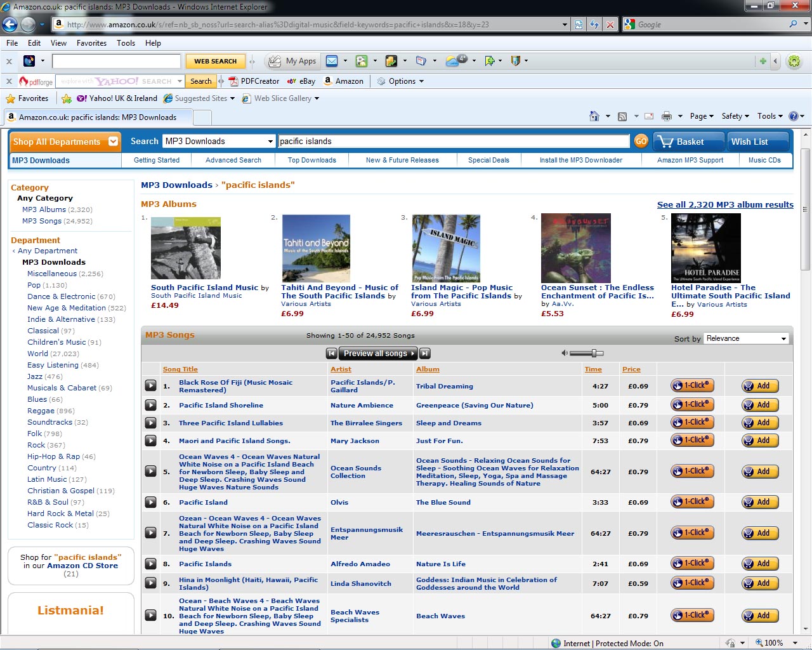Open Tahiti and Beyond album cover
Viewport: 812px width, 650px height.
[x=316, y=248]
